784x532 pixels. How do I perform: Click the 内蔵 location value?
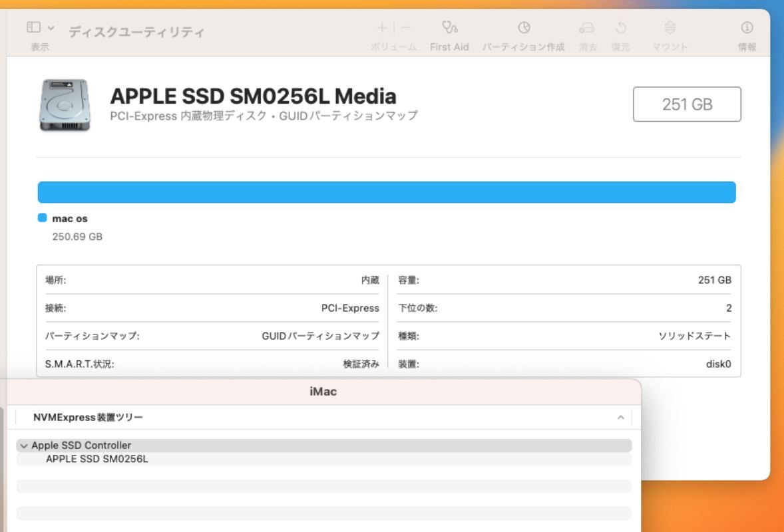[x=370, y=280]
